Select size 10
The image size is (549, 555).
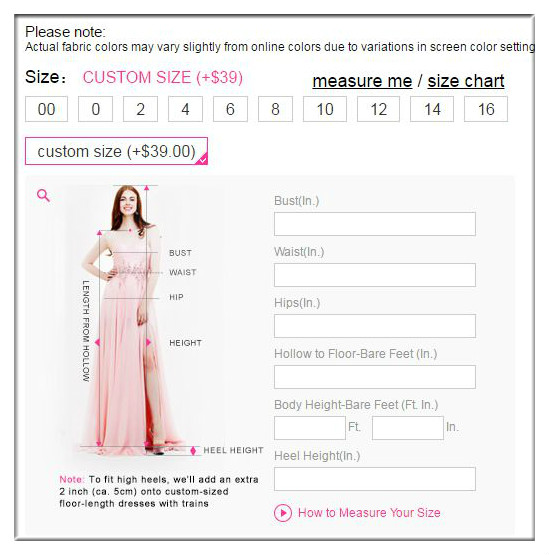tap(325, 109)
